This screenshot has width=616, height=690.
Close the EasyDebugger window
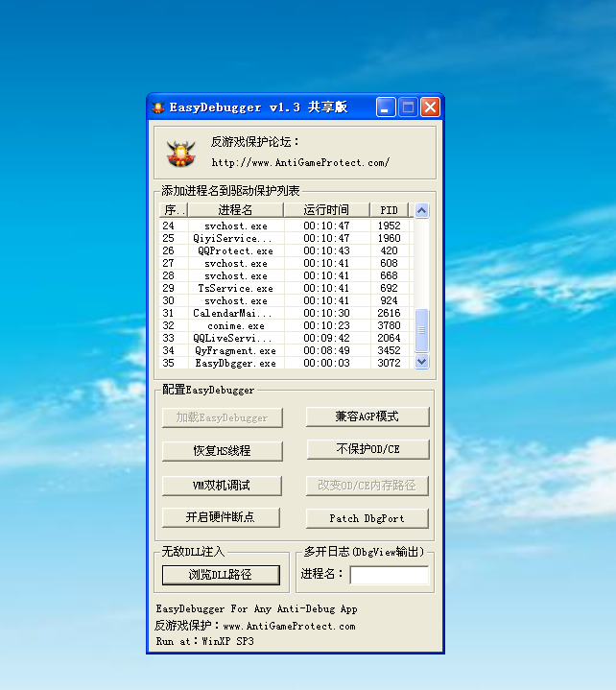(x=430, y=107)
